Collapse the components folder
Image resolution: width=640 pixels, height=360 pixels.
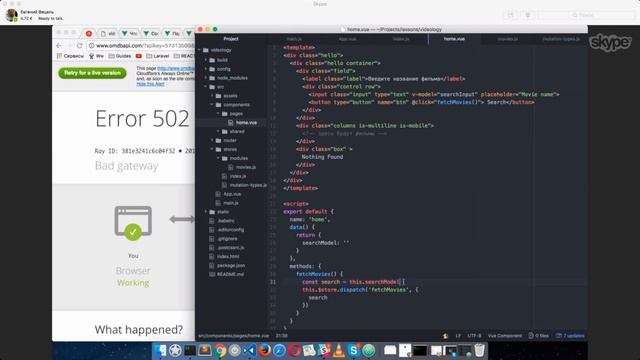(212, 105)
